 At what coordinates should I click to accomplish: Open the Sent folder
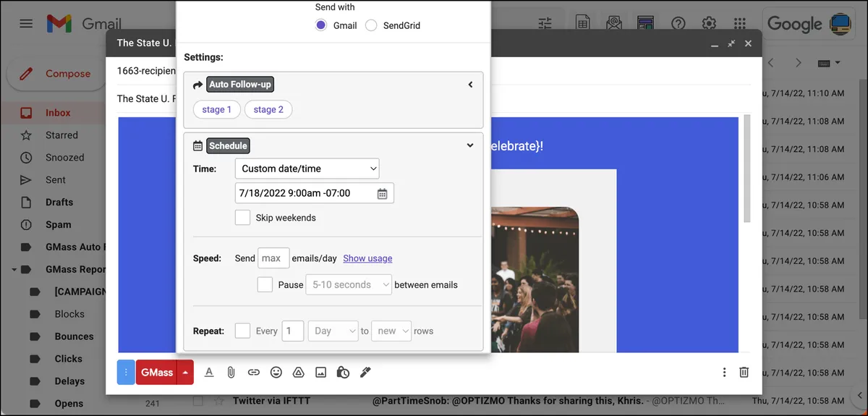[x=55, y=180]
